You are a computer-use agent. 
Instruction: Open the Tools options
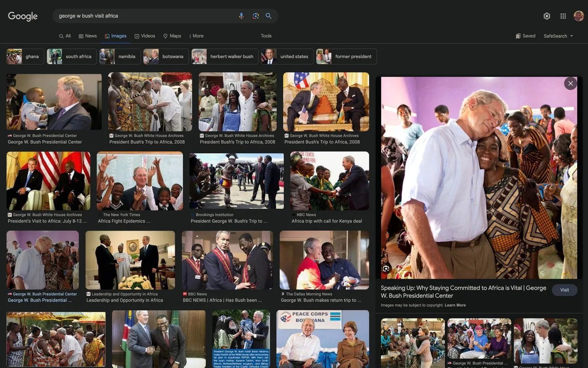(266, 36)
